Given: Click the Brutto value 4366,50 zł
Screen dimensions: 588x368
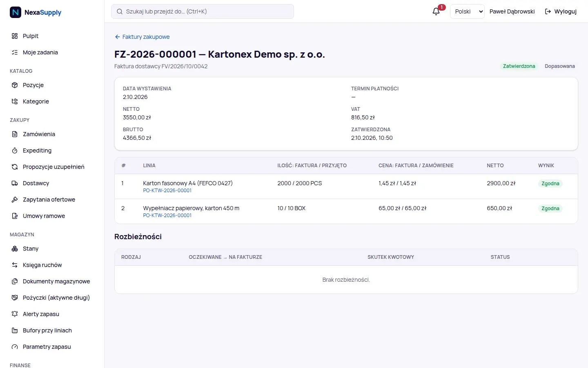Looking at the screenshot, I should (x=137, y=138).
